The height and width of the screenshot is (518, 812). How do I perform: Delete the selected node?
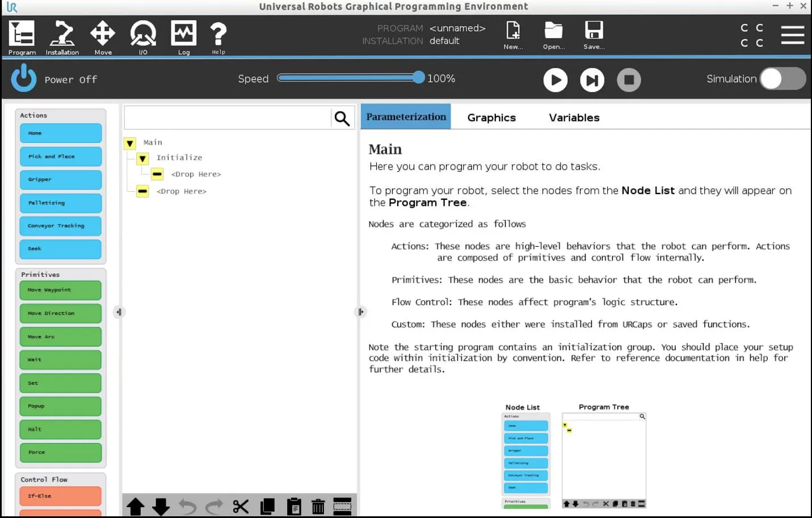pos(318,506)
